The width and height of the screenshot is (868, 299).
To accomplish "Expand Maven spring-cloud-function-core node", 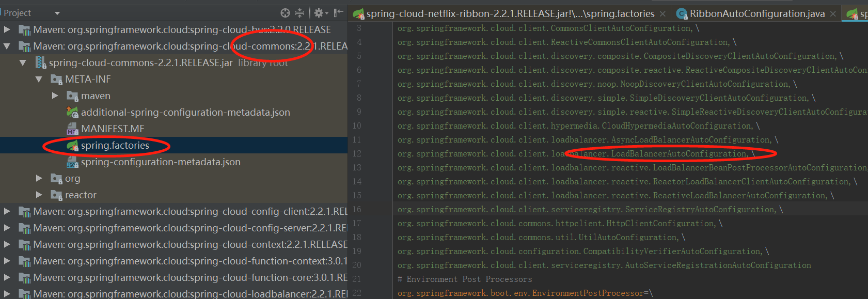I will tap(7, 277).
